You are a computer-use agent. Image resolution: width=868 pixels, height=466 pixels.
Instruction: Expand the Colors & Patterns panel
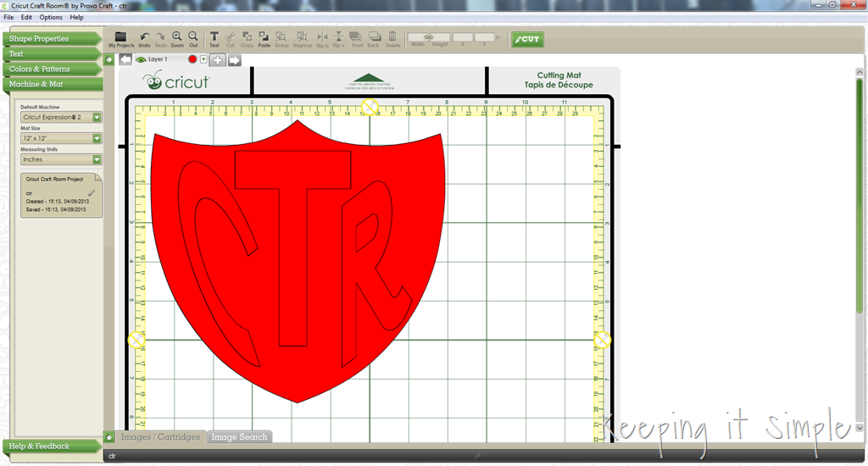52,69
